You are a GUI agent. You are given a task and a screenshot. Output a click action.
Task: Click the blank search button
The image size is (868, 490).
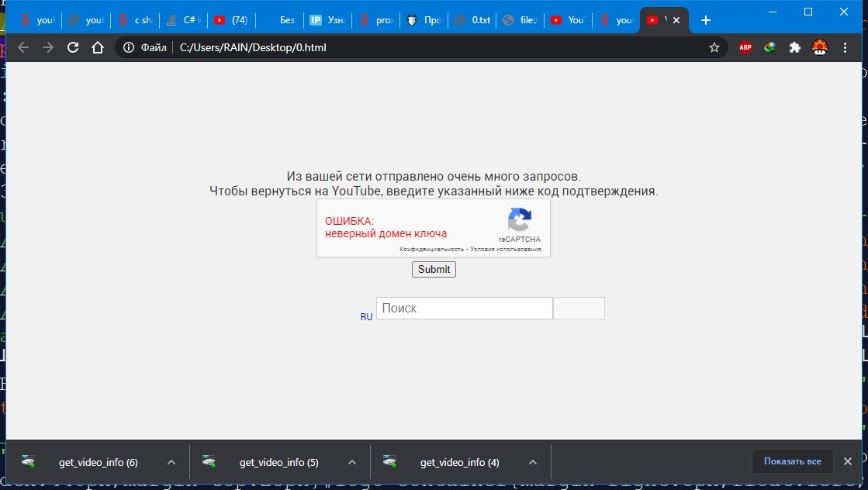[x=579, y=308]
